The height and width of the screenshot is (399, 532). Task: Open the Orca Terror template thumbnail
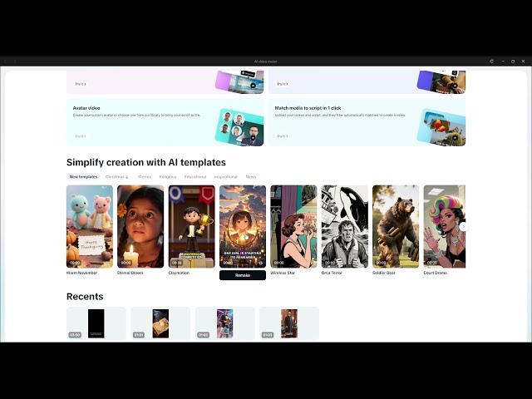pyautogui.click(x=345, y=226)
